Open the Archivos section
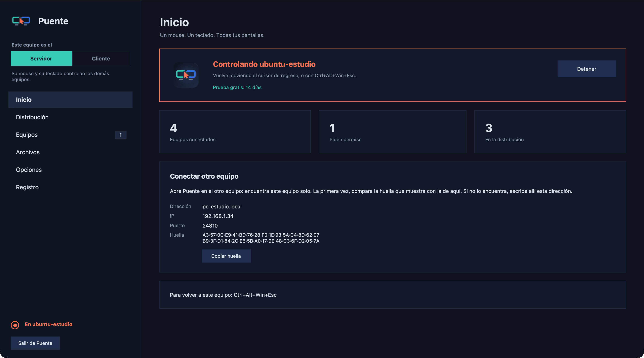This screenshot has width=644, height=358. pos(70,152)
